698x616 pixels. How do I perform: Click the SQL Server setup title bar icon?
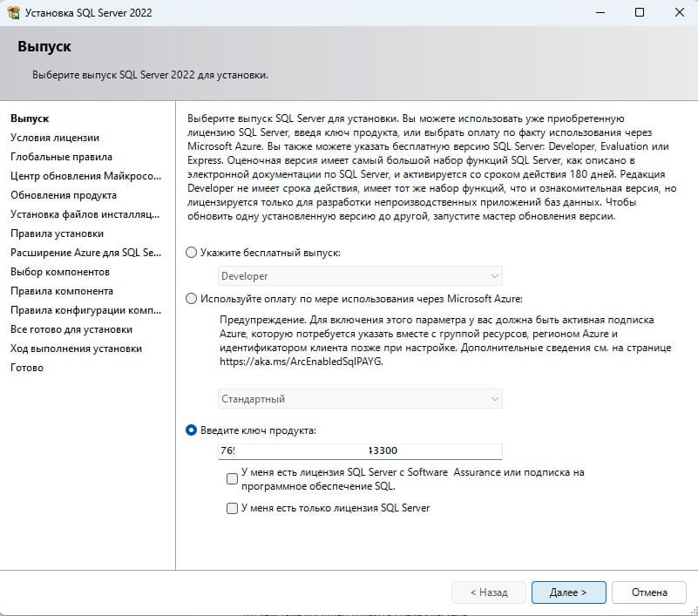pos(14,12)
